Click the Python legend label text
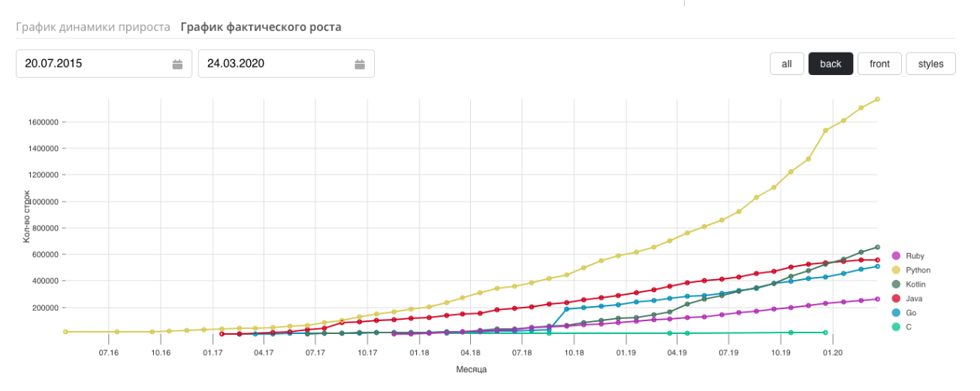This screenshot has width=980, height=391. pos(918,270)
